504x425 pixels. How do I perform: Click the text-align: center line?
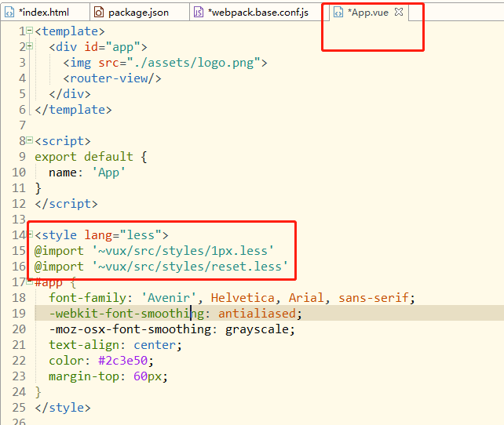click(x=115, y=345)
